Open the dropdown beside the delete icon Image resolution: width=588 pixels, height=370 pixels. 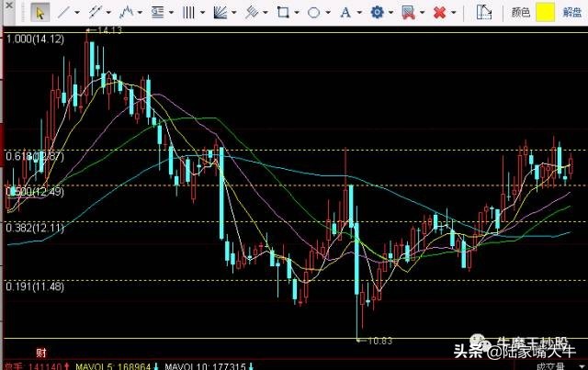(454, 12)
